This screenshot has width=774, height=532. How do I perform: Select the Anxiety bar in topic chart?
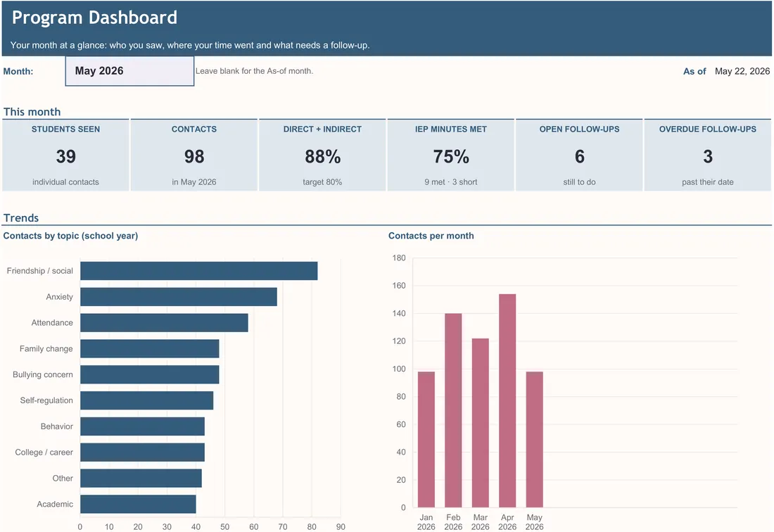tap(179, 297)
